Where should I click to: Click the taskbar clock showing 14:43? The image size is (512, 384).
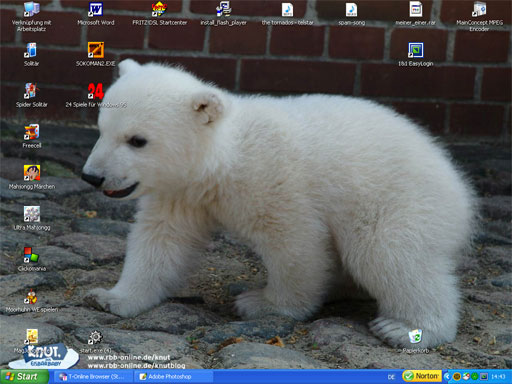498,377
